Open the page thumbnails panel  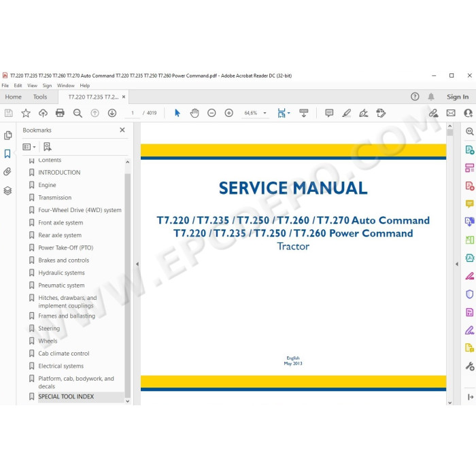tap(8, 135)
